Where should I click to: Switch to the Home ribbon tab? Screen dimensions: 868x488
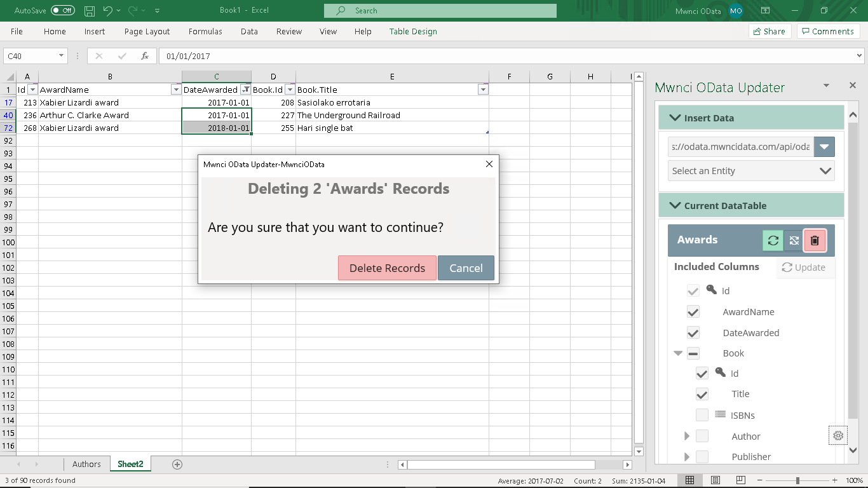[55, 31]
